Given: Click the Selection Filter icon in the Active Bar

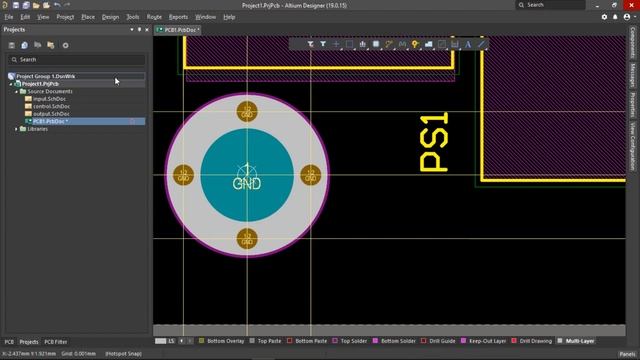Looking at the screenshot, I should click(310, 44).
